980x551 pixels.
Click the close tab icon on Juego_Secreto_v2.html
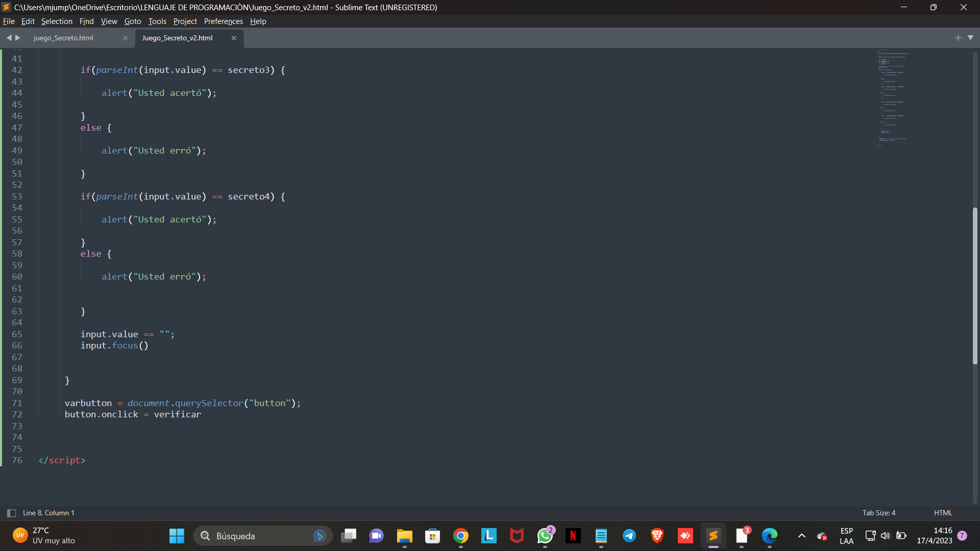tap(234, 38)
